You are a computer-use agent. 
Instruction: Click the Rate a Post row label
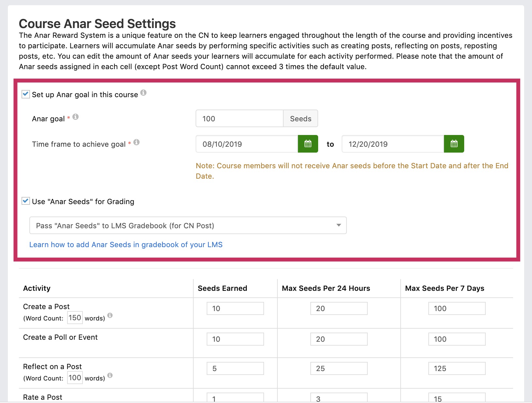point(43,397)
